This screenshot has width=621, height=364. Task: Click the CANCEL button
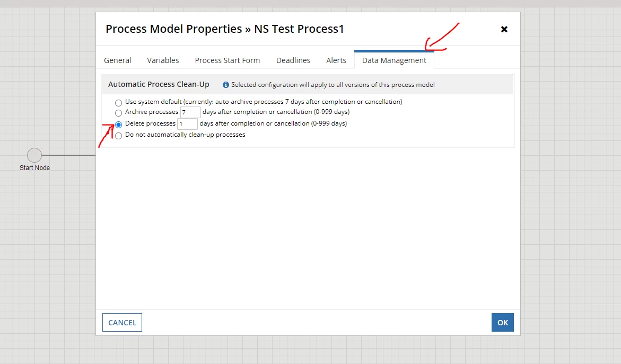[x=122, y=323]
